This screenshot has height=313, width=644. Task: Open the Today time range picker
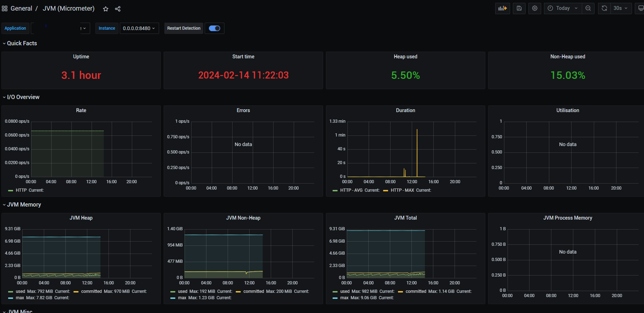point(563,8)
